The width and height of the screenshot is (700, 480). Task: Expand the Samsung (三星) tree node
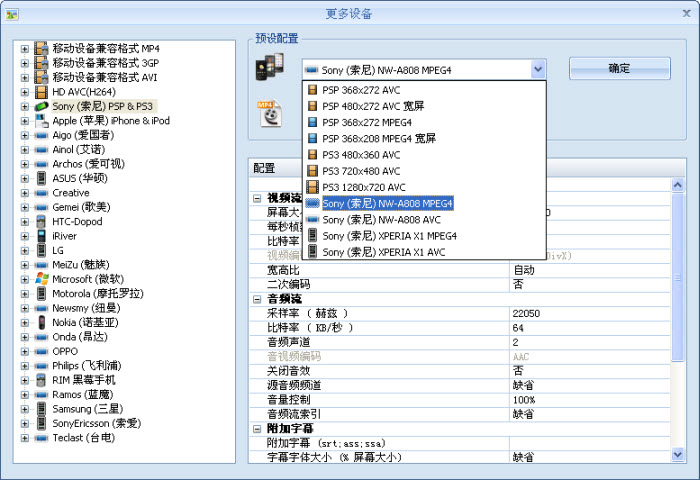(24, 409)
